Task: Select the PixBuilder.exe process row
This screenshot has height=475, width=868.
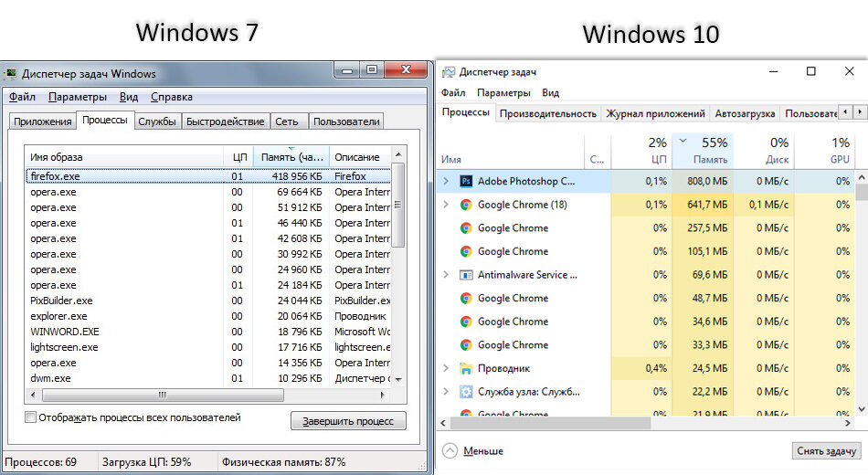Action: [208, 301]
